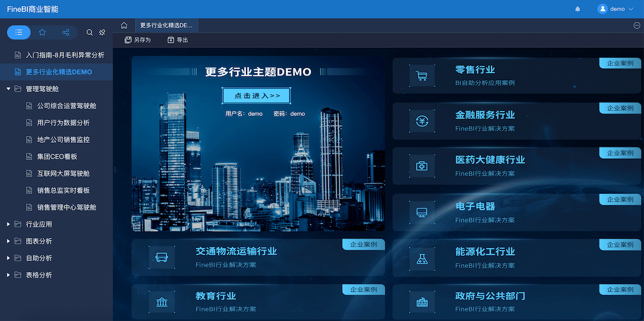
Task: Switch to the directory list view tab
Action: tap(19, 32)
